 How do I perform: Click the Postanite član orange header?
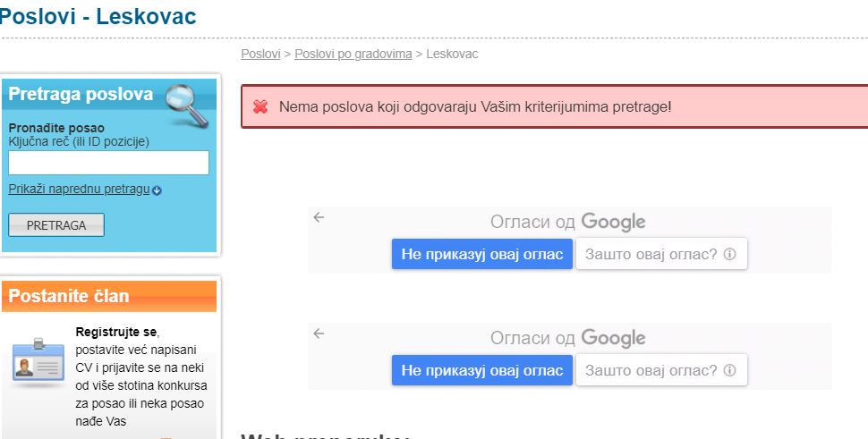(x=109, y=296)
